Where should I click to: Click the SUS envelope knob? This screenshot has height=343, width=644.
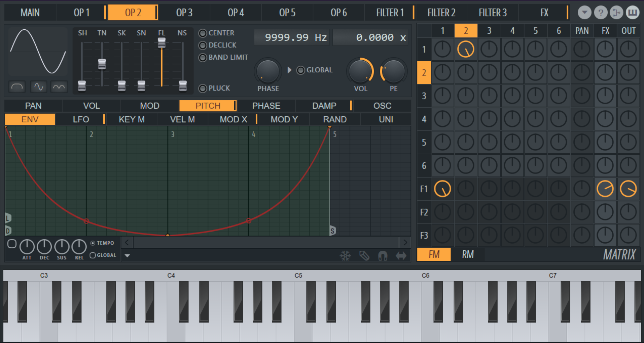(x=62, y=247)
